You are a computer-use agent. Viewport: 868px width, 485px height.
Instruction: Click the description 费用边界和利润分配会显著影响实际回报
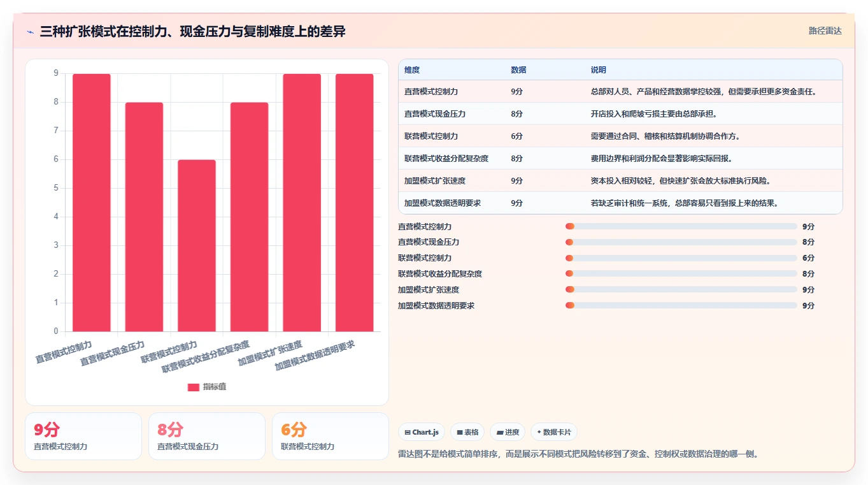pyautogui.click(x=662, y=159)
